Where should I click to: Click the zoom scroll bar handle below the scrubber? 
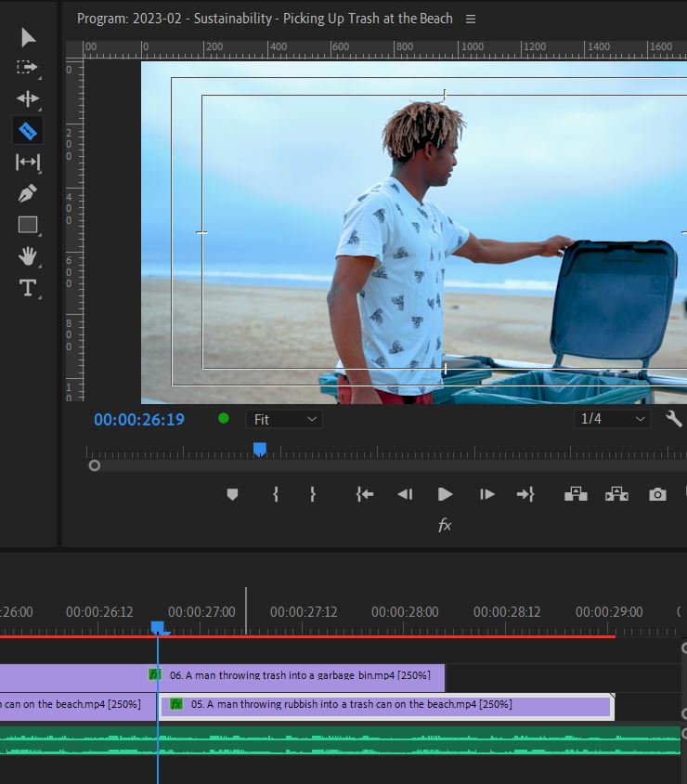click(x=95, y=466)
